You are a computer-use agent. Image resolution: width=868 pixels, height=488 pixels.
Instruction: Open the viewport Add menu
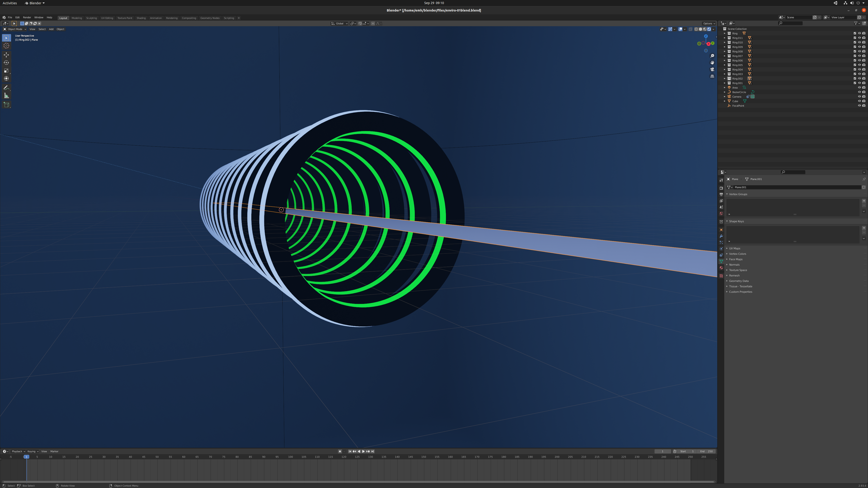(x=51, y=29)
